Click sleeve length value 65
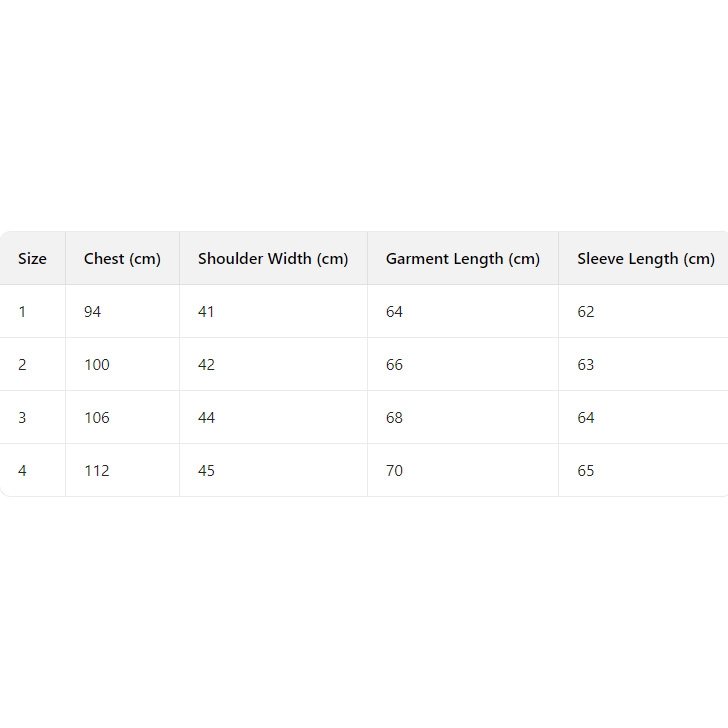Viewport: 728px width, 728px height. click(586, 471)
